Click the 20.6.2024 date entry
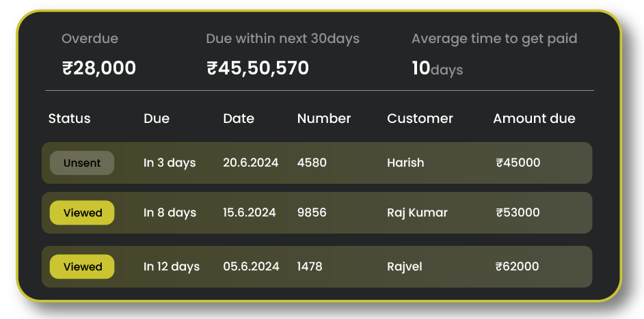This screenshot has height=319, width=644. tap(251, 163)
